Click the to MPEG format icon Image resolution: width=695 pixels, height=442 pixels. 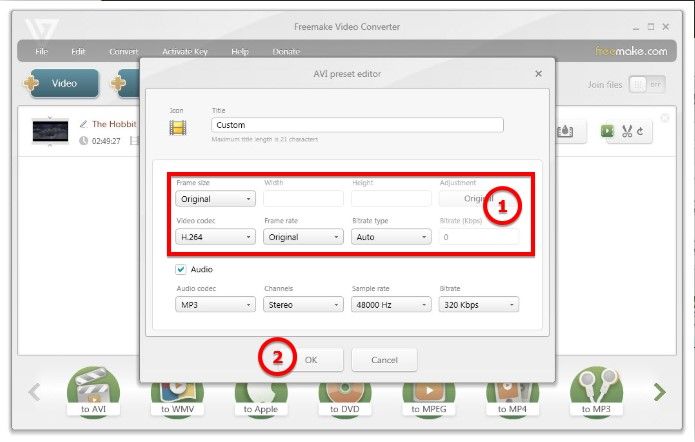(x=429, y=390)
